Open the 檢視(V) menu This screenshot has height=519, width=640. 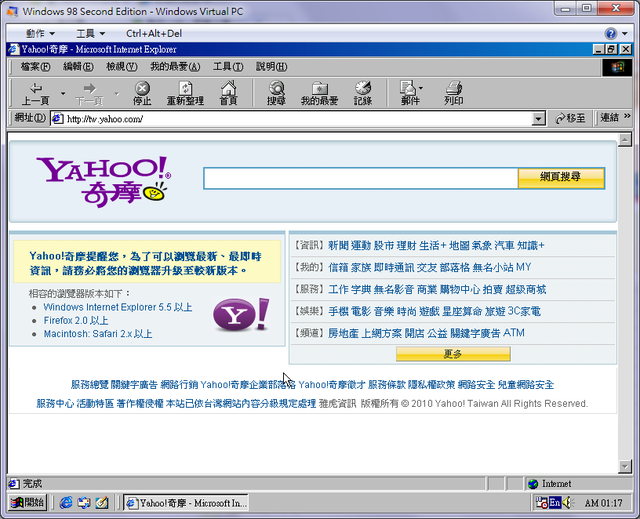122,67
